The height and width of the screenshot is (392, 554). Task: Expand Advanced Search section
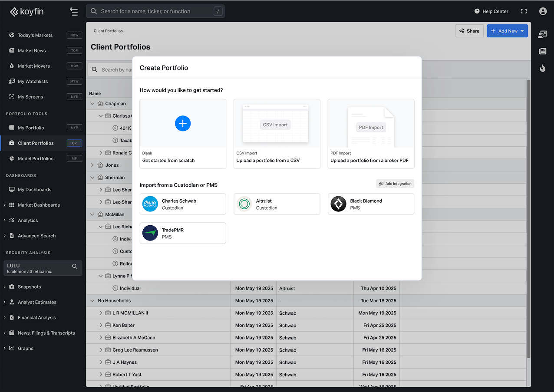pyautogui.click(x=5, y=236)
